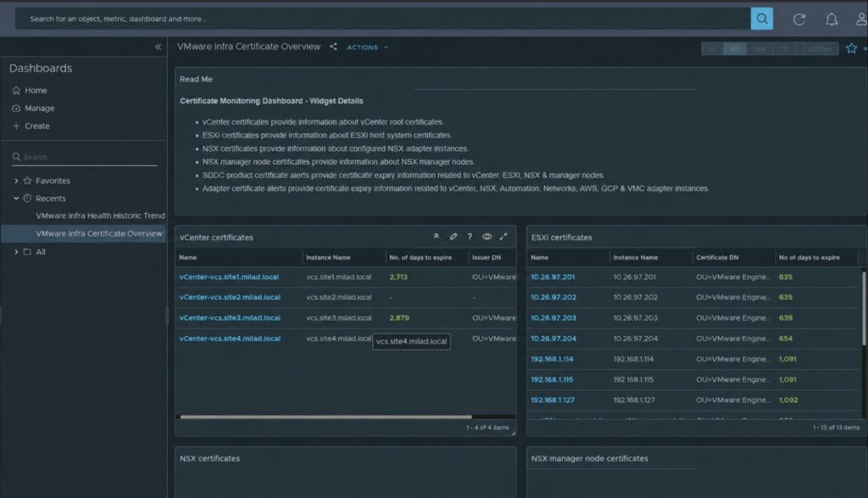The width and height of the screenshot is (868, 498).
Task: Open help for vCenter certificates widget
Action: pos(470,237)
